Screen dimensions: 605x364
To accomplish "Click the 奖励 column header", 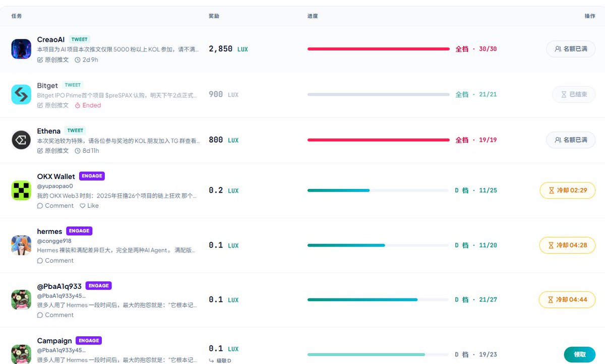I will click(x=214, y=16).
